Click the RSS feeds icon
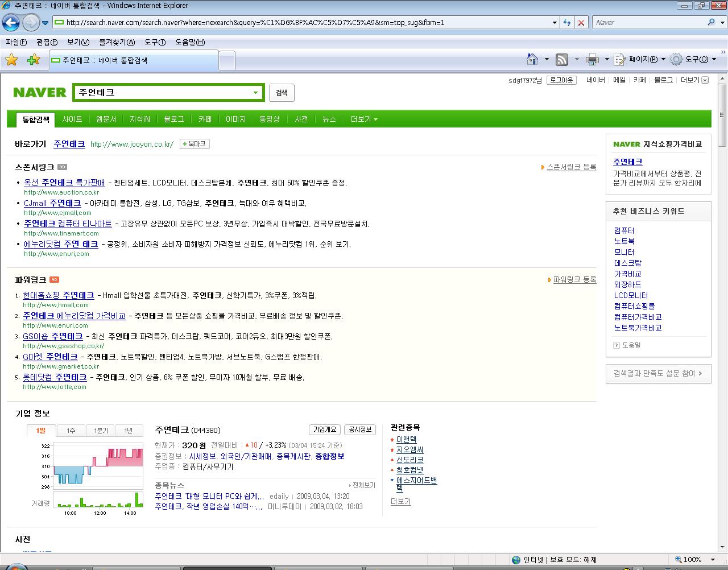 point(562,59)
